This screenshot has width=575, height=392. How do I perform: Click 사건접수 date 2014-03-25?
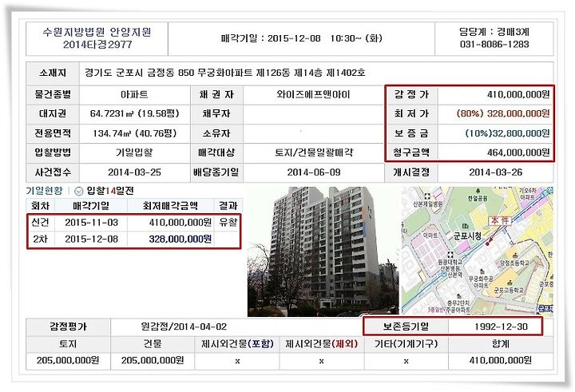pyautogui.click(x=134, y=172)
